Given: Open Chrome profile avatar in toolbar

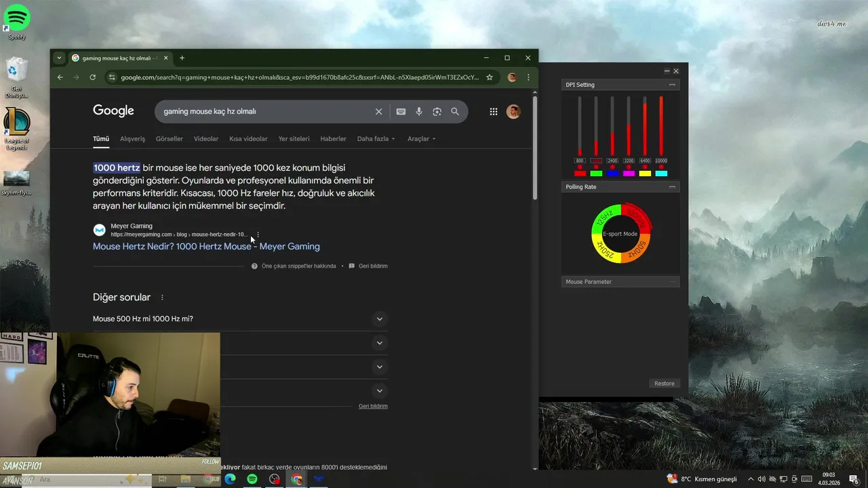Looking at the screenshot, I should coord(512,77).
